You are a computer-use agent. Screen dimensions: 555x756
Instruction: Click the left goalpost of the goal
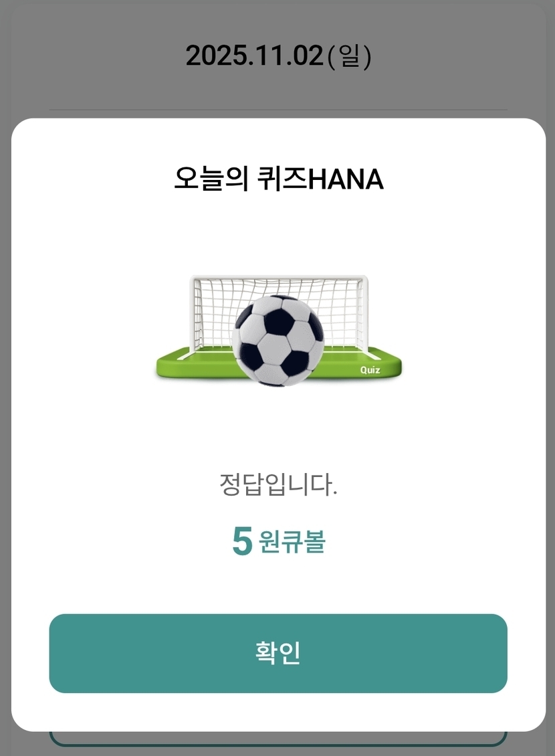tap(193, 314)
